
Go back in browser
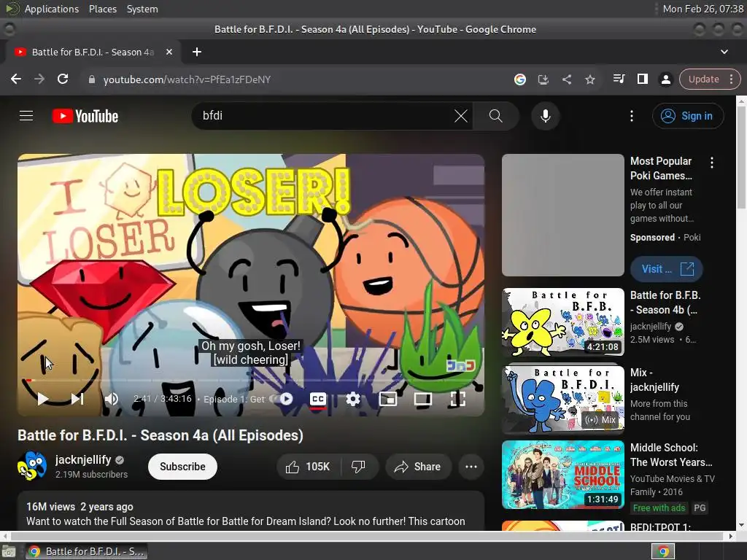coord(16,79)
